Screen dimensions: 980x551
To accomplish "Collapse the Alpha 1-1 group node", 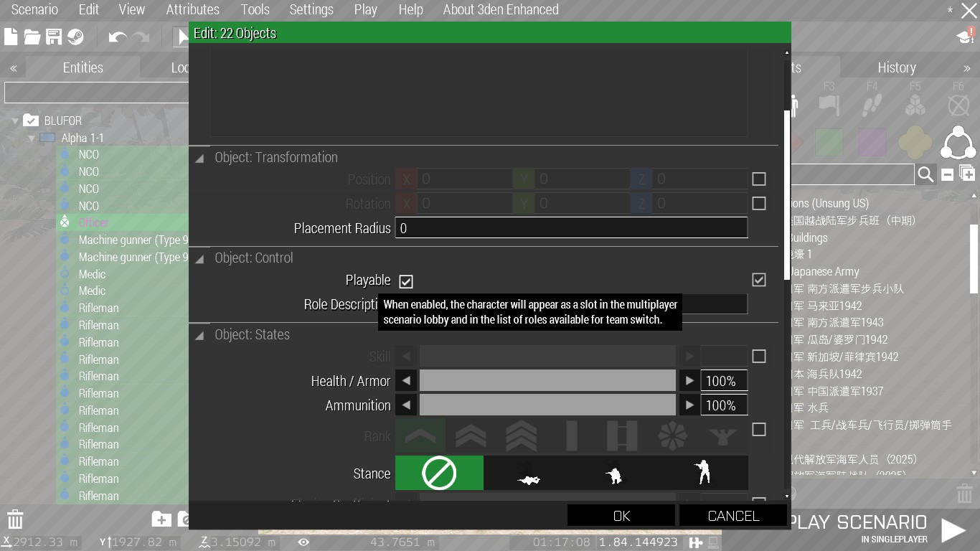I will 32,138.
